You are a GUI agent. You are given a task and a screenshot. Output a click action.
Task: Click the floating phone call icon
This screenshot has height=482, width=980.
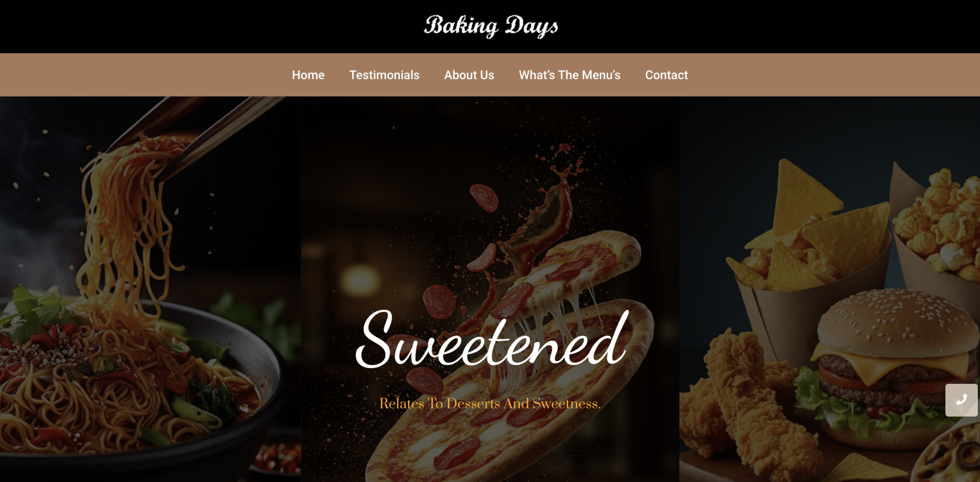[x=961, y=400]
